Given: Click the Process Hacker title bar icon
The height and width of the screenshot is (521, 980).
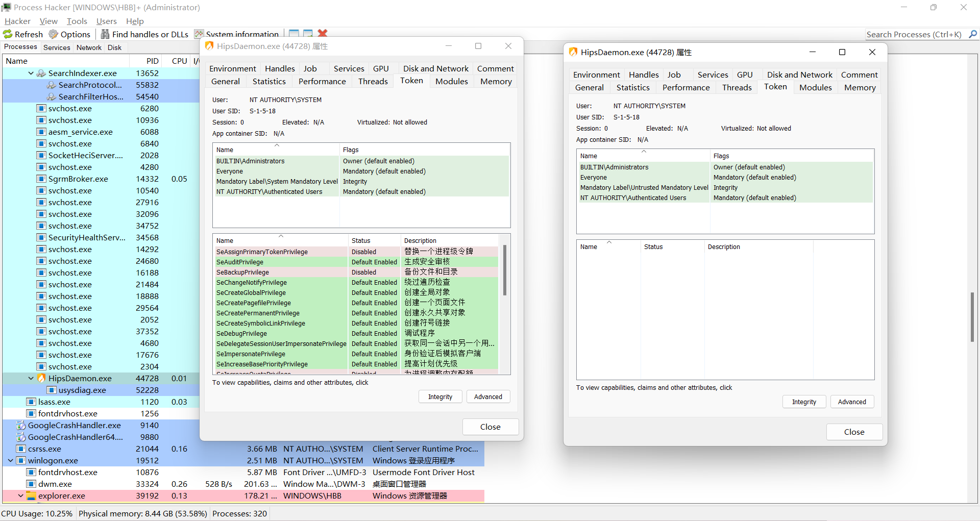Looking at the screenshot, I should pyautogui.click(x=6, y=7).
